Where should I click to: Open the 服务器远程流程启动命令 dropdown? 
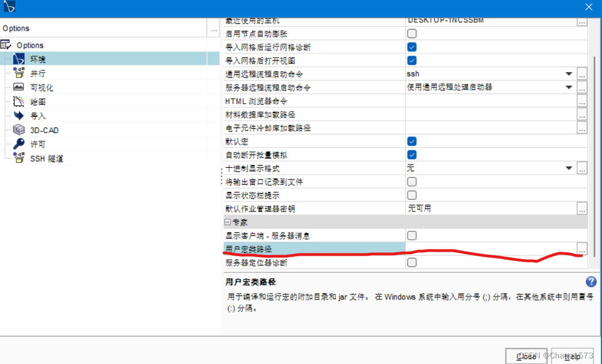569,87
